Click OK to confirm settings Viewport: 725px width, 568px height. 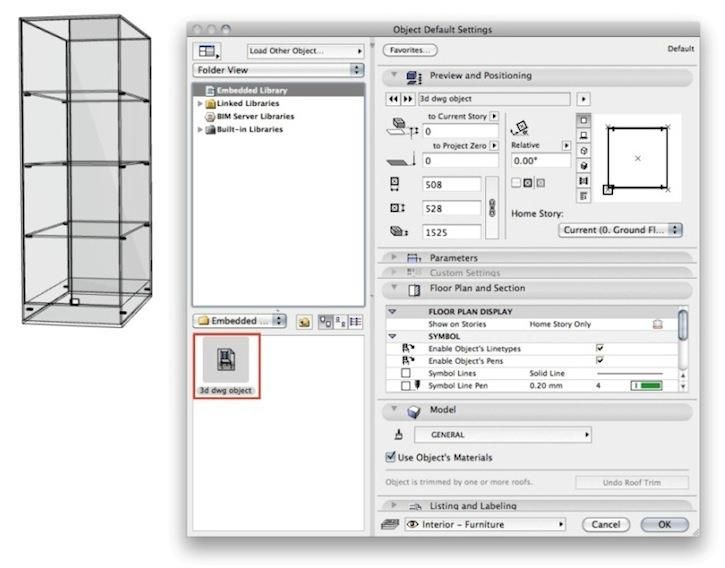tap(664, 525)
